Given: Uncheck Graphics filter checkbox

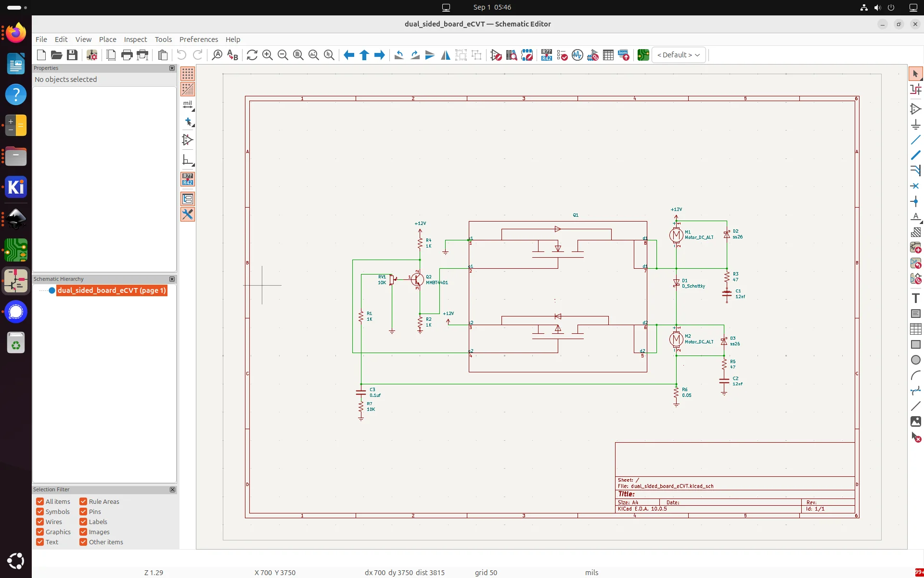Looking at the screenshot, I should coord(40,532).
